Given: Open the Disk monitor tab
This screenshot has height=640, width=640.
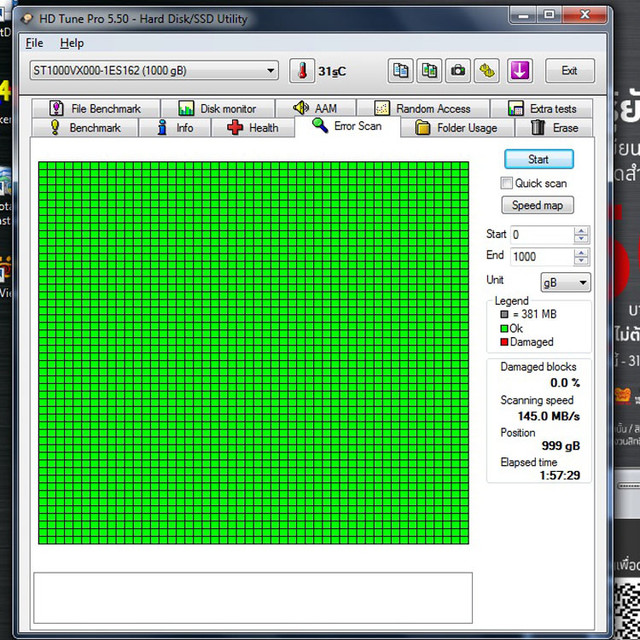Looking at the screenshot, I should coord(218,109).
